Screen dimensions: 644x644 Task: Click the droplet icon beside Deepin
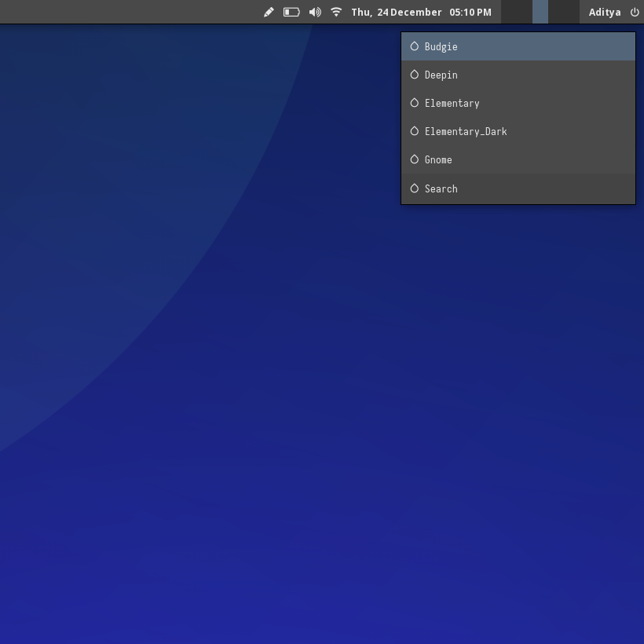click(415, 75)
